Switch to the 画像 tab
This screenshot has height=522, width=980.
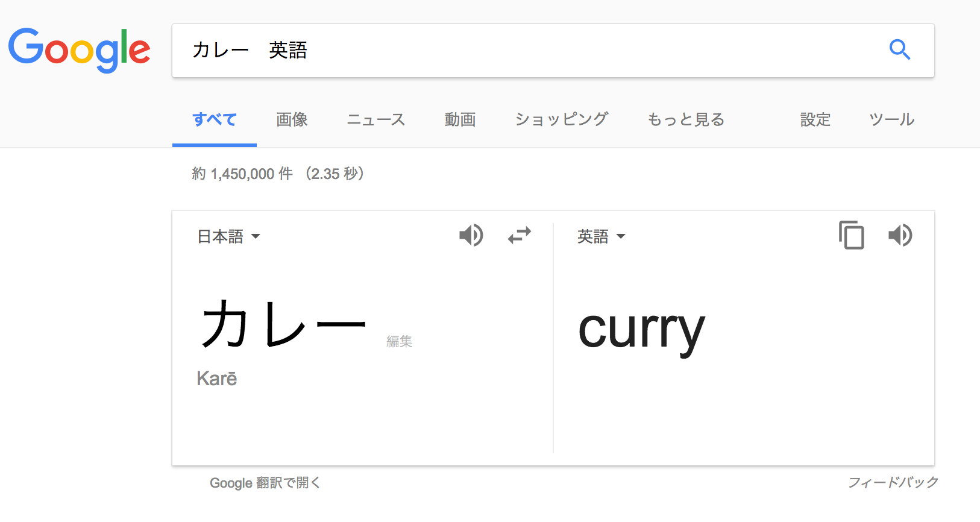[292, 119]
